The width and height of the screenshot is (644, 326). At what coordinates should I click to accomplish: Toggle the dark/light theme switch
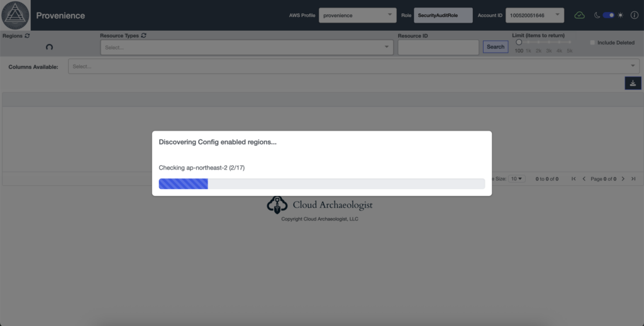tap(608, 15)
